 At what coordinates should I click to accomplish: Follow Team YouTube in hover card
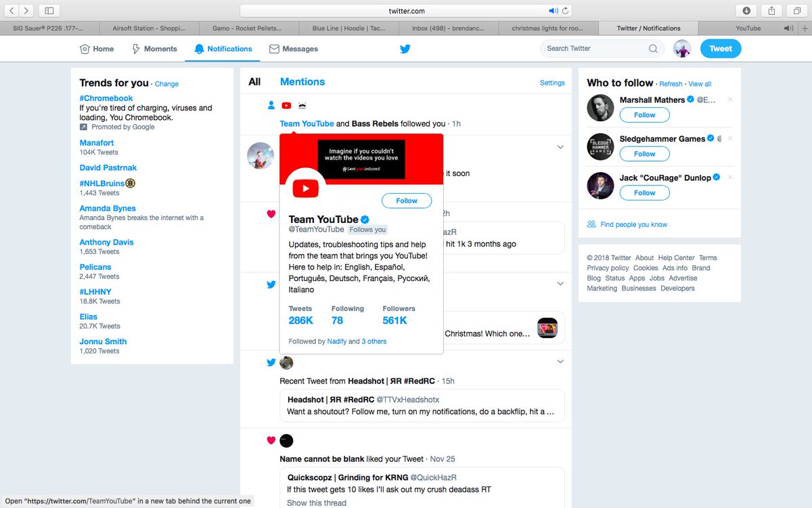(407, 200)
